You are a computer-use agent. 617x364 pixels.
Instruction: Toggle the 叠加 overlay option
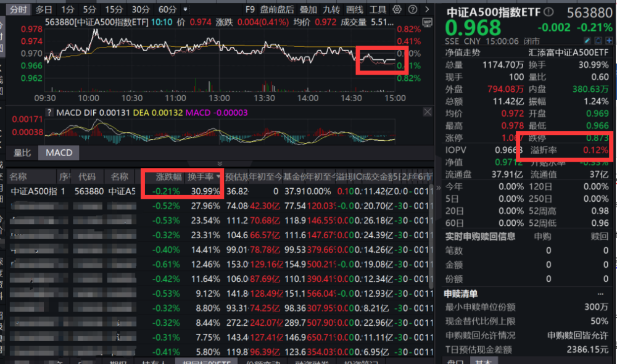308,9
